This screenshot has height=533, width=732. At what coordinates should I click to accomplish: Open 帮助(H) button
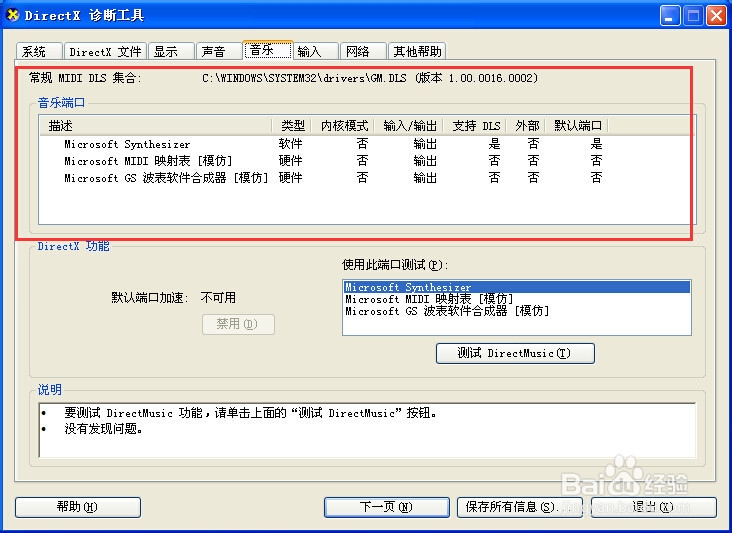[x=77, y=507]
